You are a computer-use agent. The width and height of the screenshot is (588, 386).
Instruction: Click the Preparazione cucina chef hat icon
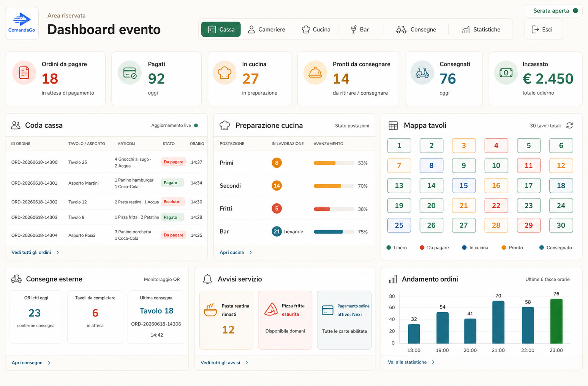tap(225, 125)
